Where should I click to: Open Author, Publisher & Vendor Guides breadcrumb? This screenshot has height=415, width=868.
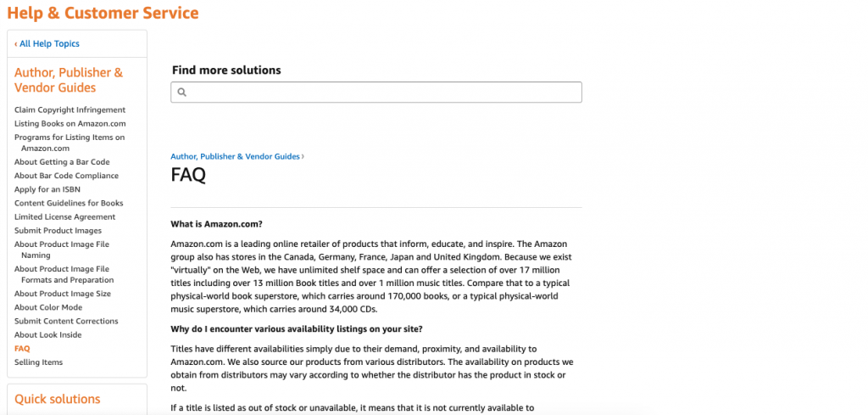(x=235, y=156)
